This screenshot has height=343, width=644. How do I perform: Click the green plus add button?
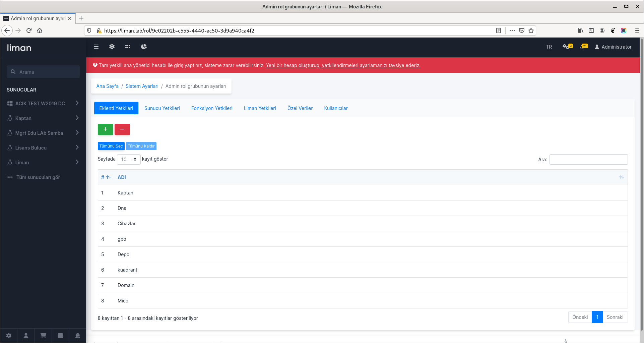(105, 129)
